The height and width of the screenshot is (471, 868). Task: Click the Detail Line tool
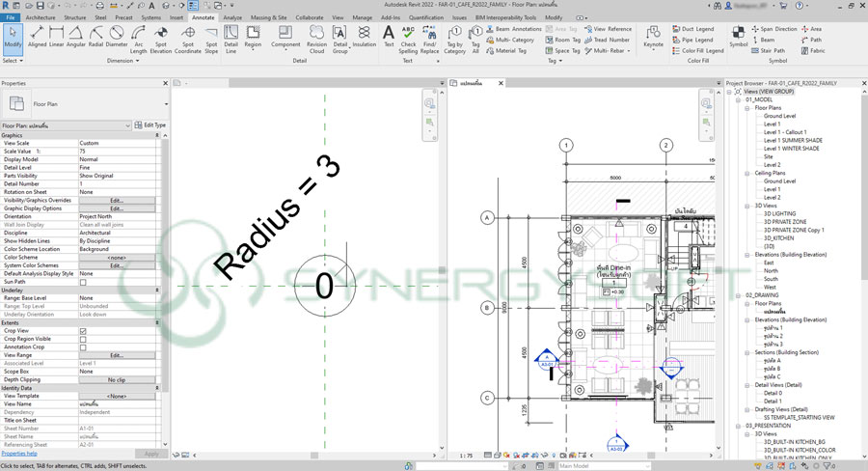[x=231, y=39]
